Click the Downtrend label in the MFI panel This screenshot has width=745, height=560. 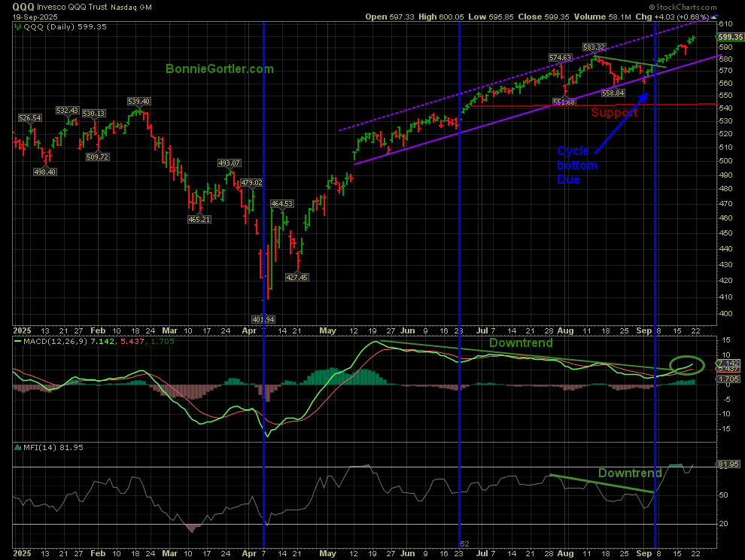(x=629, y=473)
